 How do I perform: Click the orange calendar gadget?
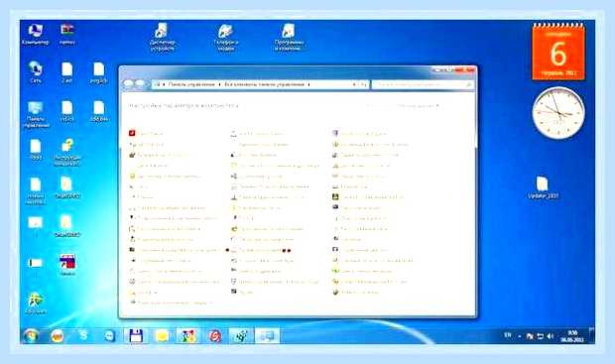(558, 52)
